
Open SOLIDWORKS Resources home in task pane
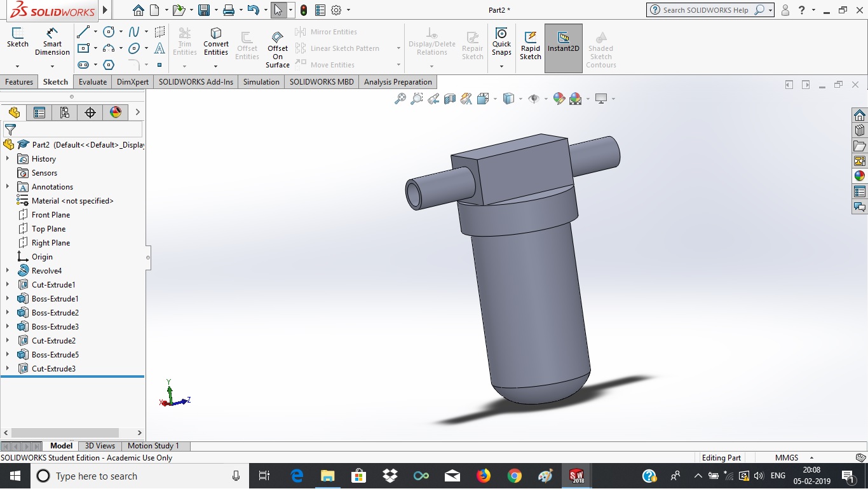coord(859,115)
